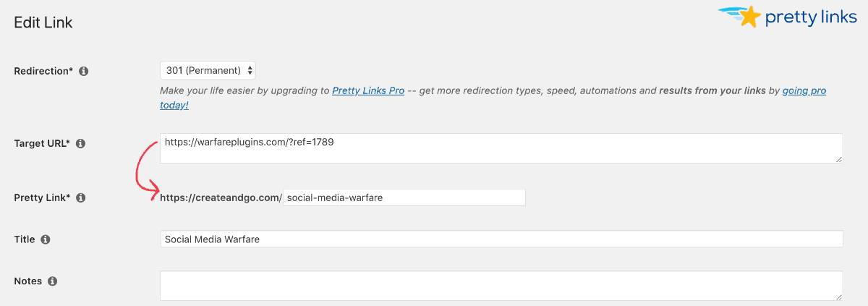Click the Title label text

[25, 239]
